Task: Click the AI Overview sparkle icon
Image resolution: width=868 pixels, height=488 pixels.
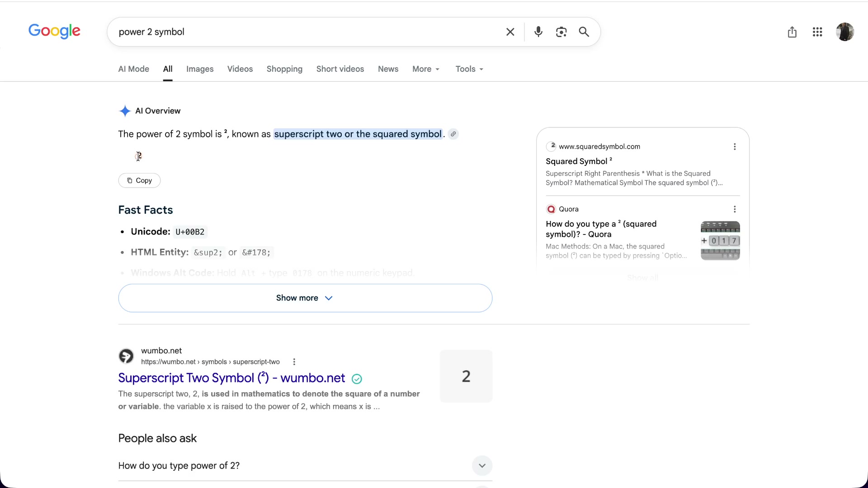Action: click(x=125, y=111)
